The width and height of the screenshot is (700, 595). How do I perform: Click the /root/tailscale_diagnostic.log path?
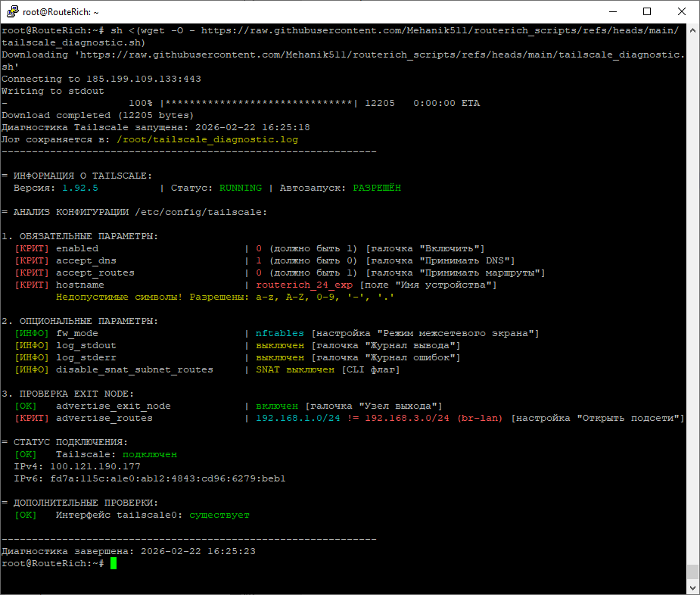click(207, 139)
